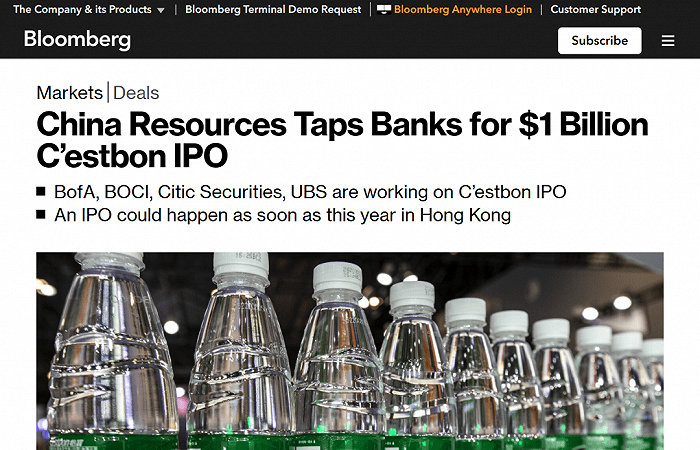Go to Bloomberg Anywhere Login

(463, 9)
